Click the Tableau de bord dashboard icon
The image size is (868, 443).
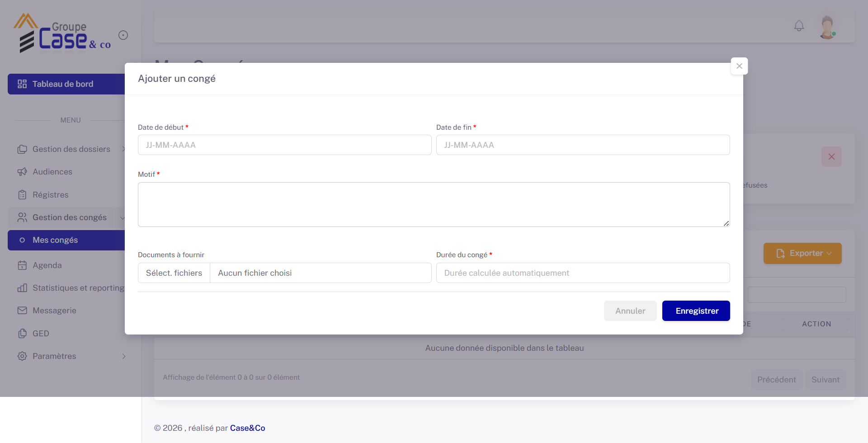[x=22, y=84]
